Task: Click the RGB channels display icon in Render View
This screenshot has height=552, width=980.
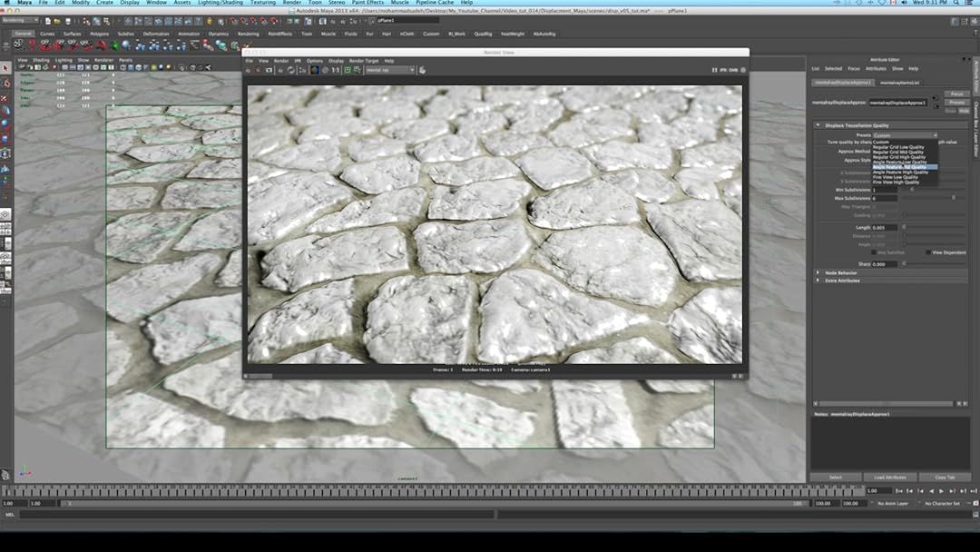Action: coord(315,70)
